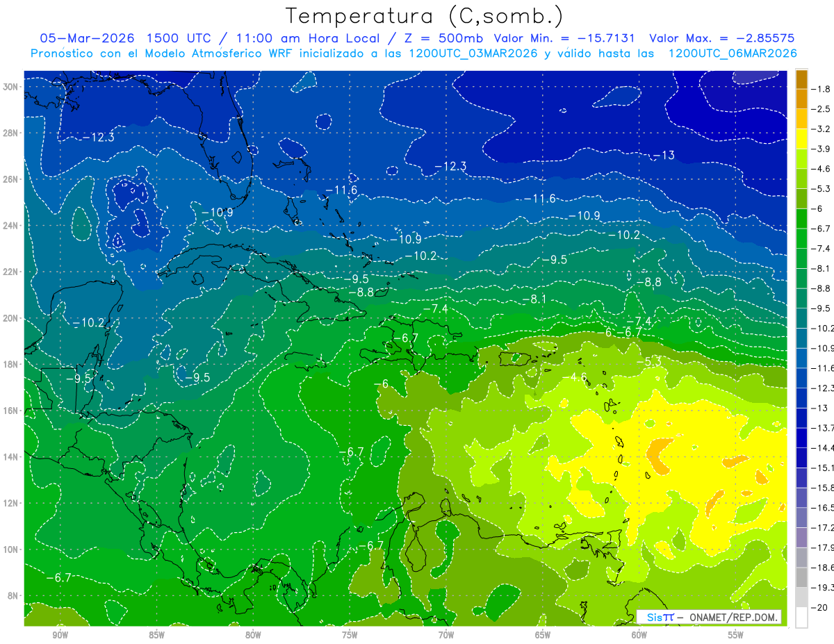Pick the gray swatch between -18.6 and -19.3

click(x=801, y=577)
